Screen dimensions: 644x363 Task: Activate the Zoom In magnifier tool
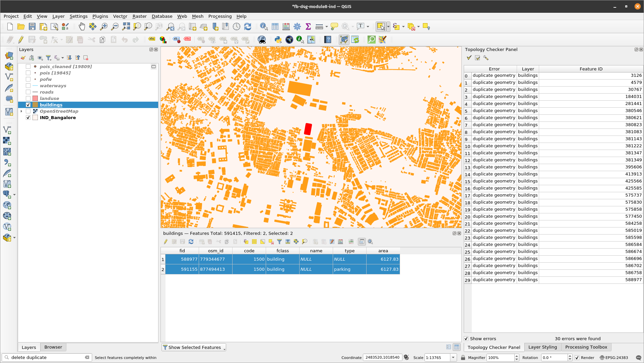point(104,27)
